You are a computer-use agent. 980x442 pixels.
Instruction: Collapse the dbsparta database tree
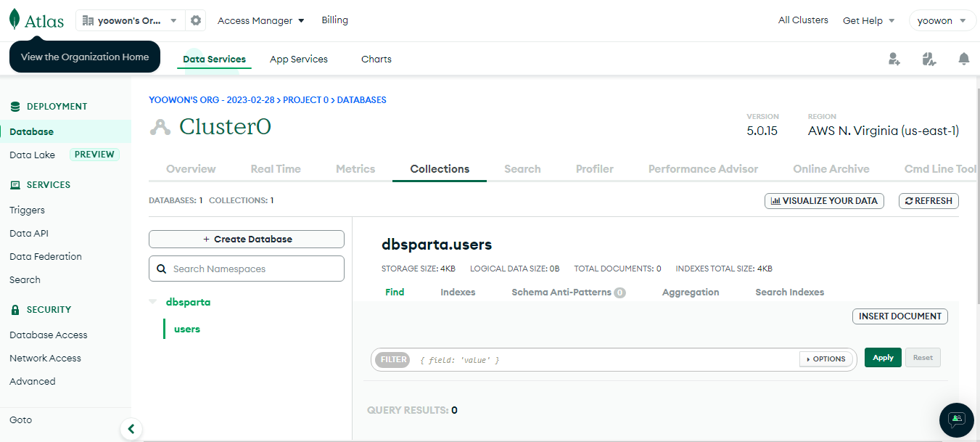152,302
